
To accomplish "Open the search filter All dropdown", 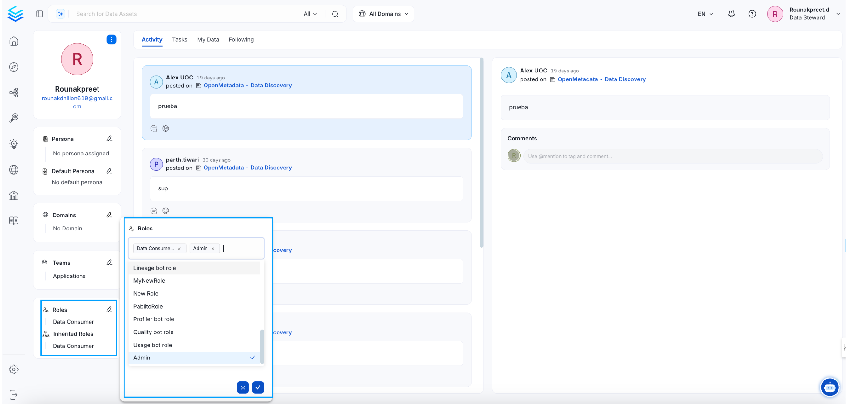I will [x=310, y=13].
